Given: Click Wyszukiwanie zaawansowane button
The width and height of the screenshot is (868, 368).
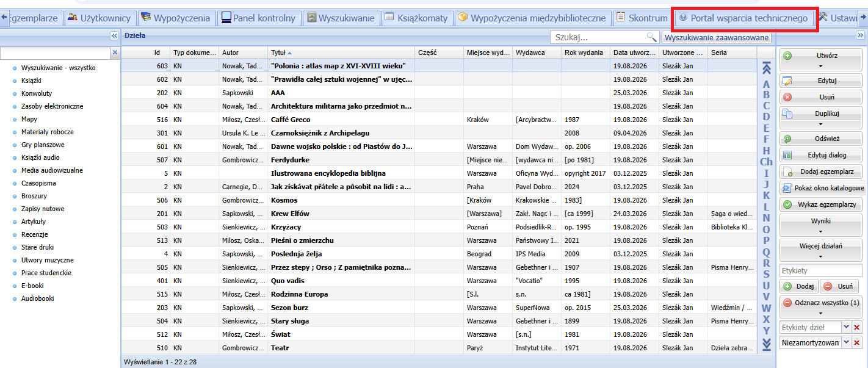Looking at the screenshot, I should (717, 37).
